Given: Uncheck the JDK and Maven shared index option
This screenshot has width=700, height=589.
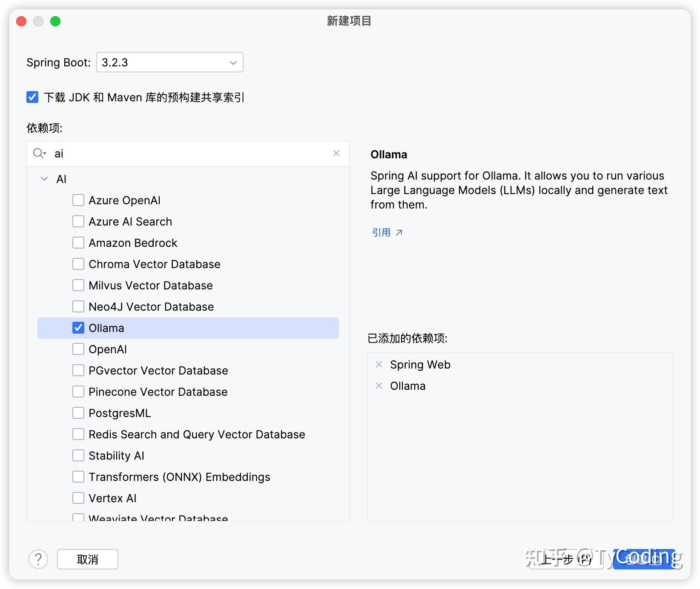Looking at the screenshot, I should (32, 97).
